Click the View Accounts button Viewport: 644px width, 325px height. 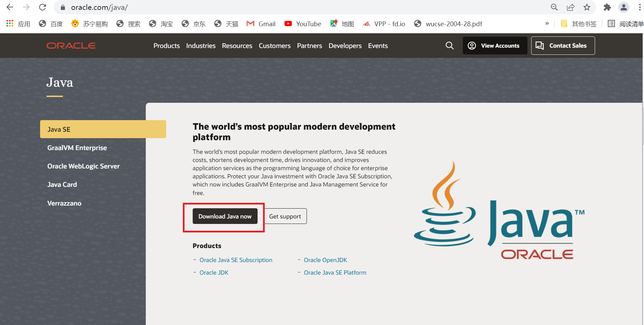495,46
